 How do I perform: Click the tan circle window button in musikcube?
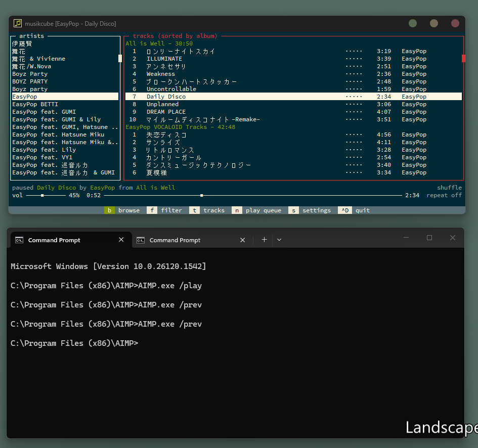tap(434, 23)
